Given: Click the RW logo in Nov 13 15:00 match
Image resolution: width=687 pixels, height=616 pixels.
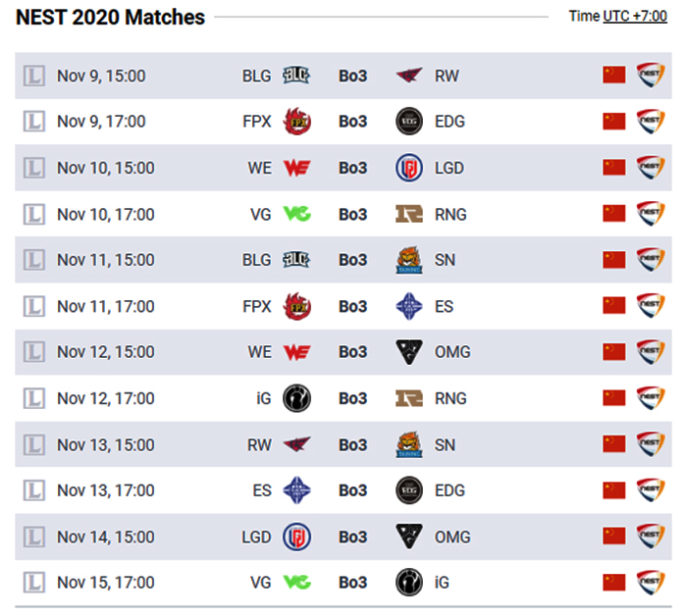Looking at the screenshot, I should pos(297,444).
